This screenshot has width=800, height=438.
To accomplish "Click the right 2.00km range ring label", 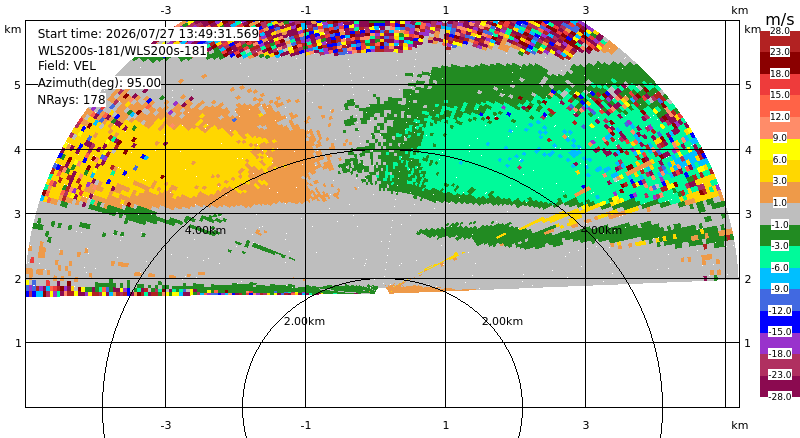I will [x=503, y=321].
